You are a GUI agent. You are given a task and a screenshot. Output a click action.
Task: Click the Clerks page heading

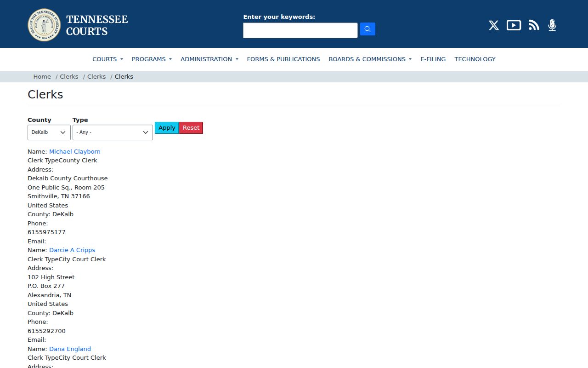(x=45, y=94)
